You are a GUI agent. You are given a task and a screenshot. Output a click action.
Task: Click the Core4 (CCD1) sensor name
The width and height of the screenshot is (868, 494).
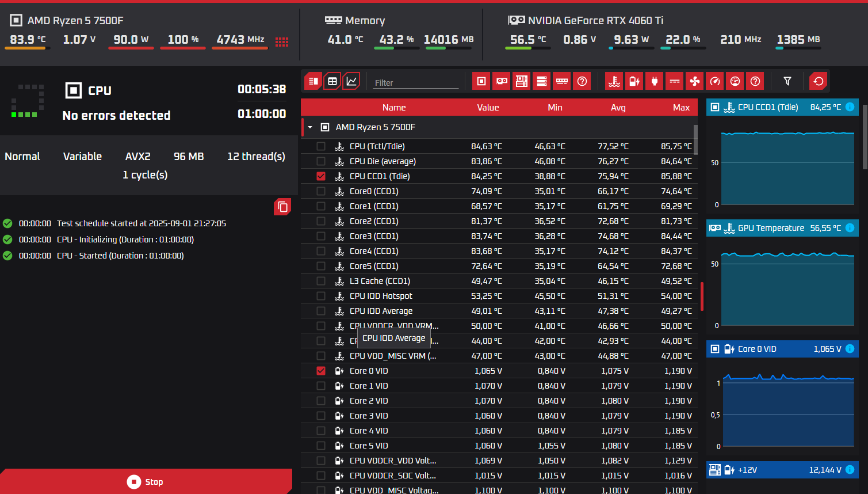[374, 251]
